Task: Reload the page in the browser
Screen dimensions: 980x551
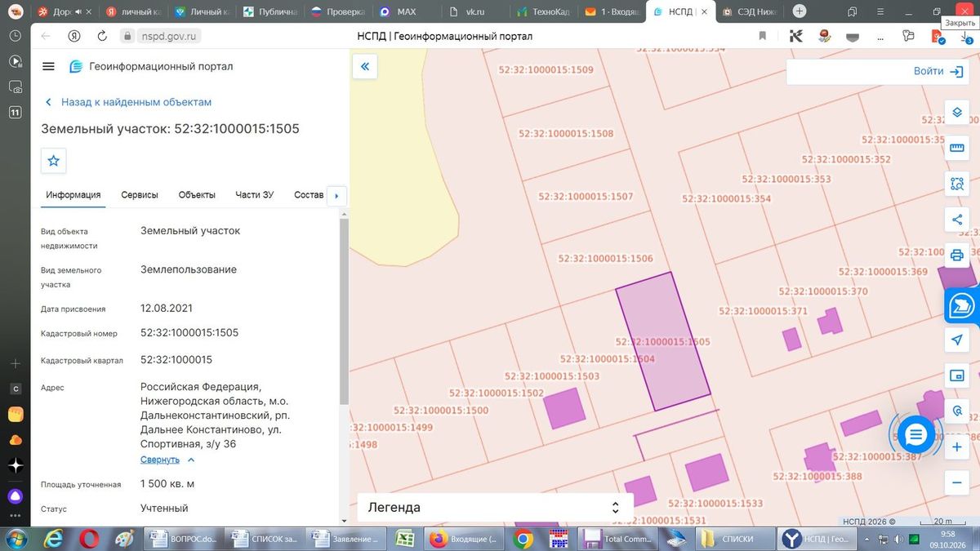Action: coord(102,36)
